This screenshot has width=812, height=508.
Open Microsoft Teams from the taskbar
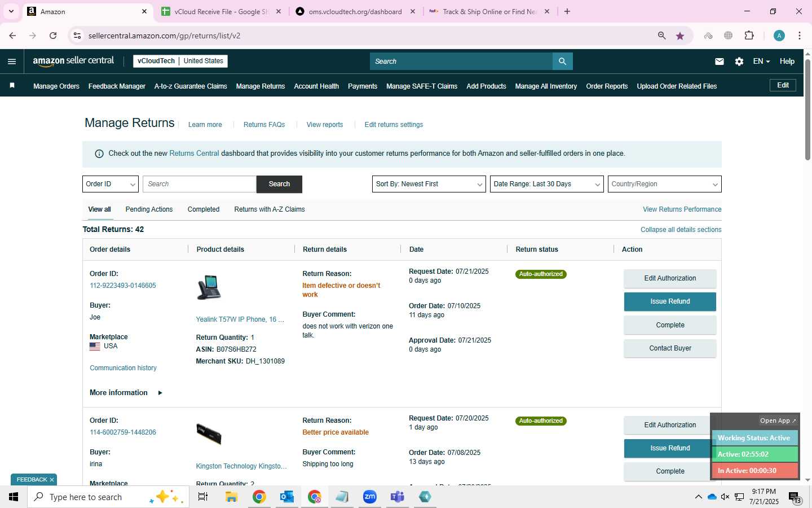(x=398, y=497)
